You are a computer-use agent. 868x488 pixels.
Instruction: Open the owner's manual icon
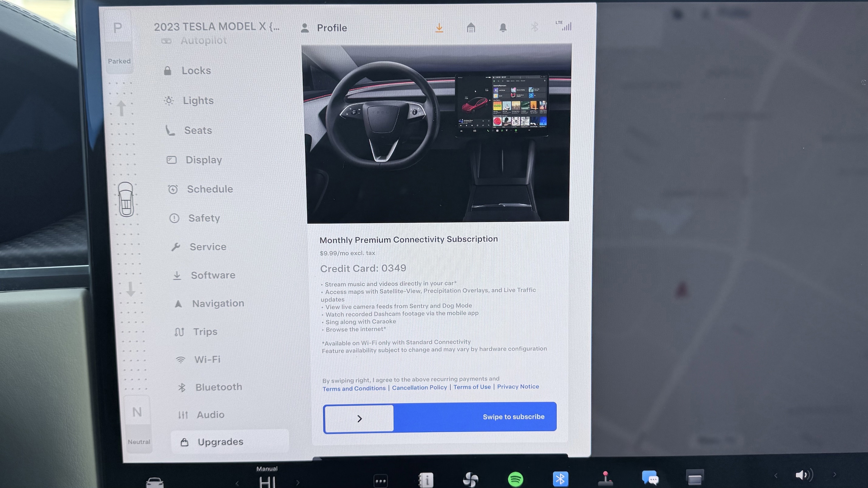coord(426,480)
